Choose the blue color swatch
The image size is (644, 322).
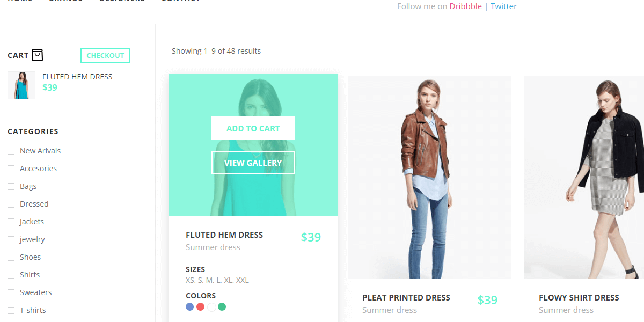coord(189,307)
